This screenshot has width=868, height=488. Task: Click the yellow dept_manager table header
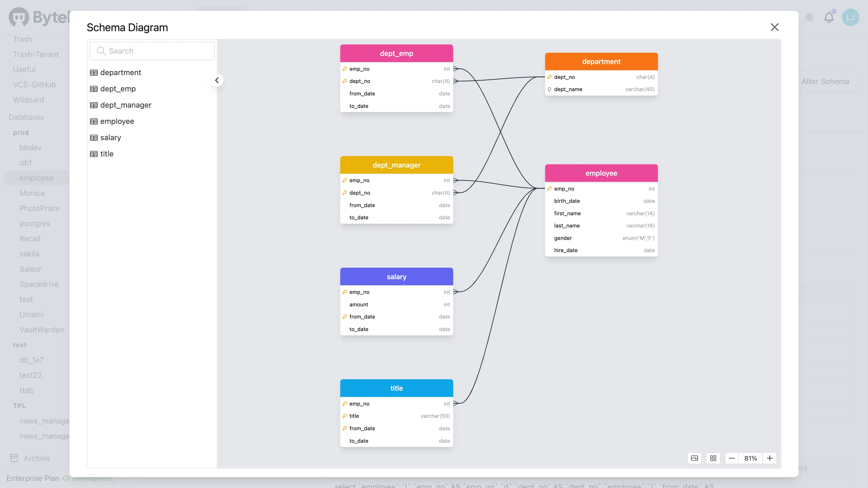coord(396,165)
